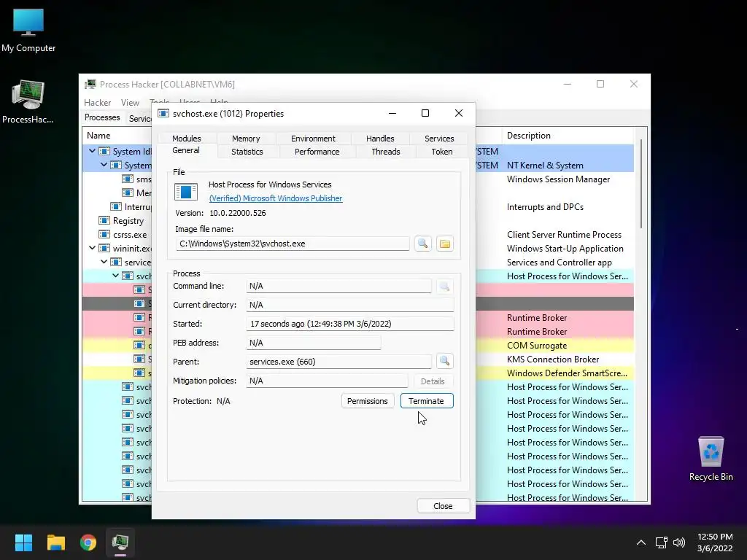Click the inspect magnifier beside Image file name
The height and width of the screenshot is (560, 747).
[x=422, y=244]
